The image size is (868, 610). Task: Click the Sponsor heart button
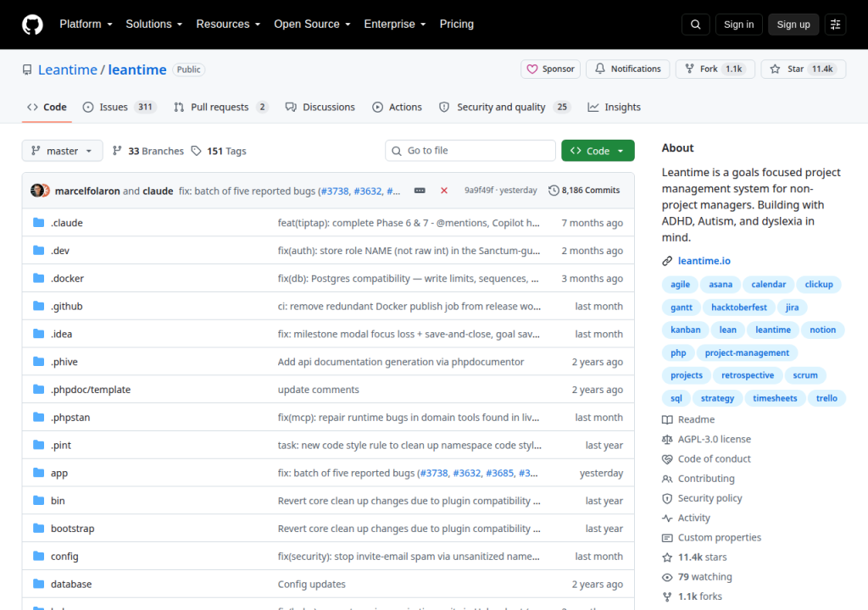[x=550, y=69]
